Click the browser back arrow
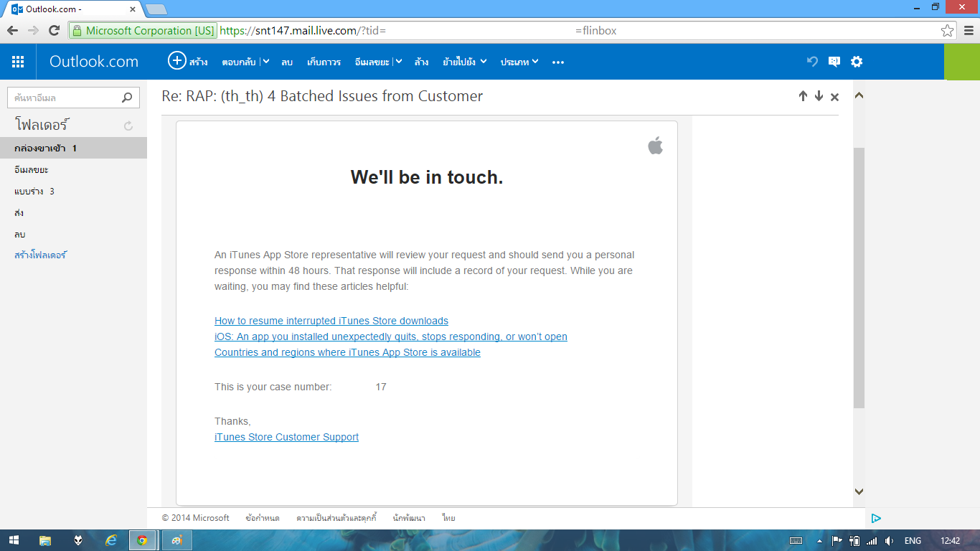 pyautogui.click(x=12, y=30)
